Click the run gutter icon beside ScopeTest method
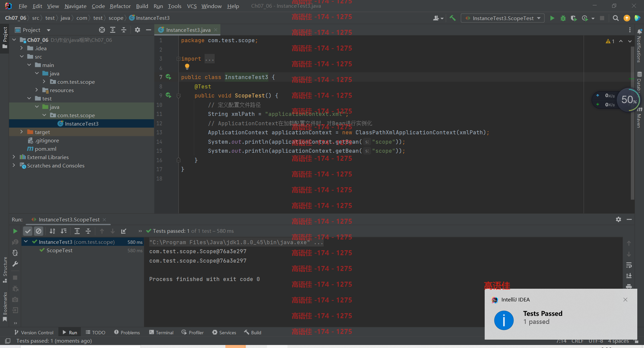644x348 pixels. click(168, 95)
